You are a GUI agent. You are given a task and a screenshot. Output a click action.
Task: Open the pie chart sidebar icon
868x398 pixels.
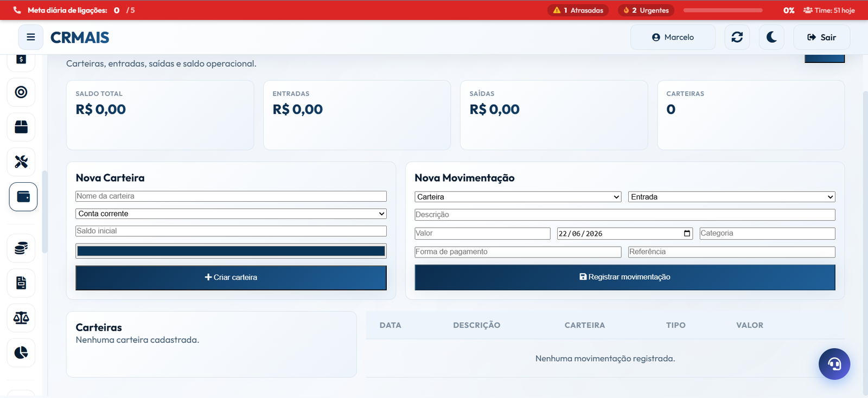21,352
